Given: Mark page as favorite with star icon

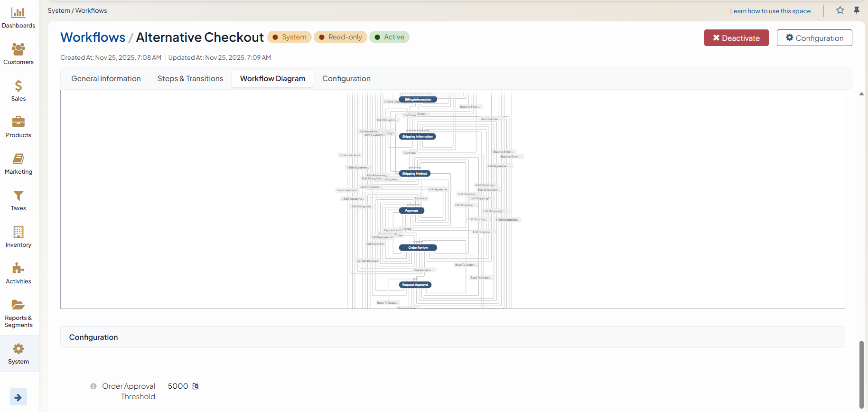Looking at the screenshot, I should [x=840, y=10].
